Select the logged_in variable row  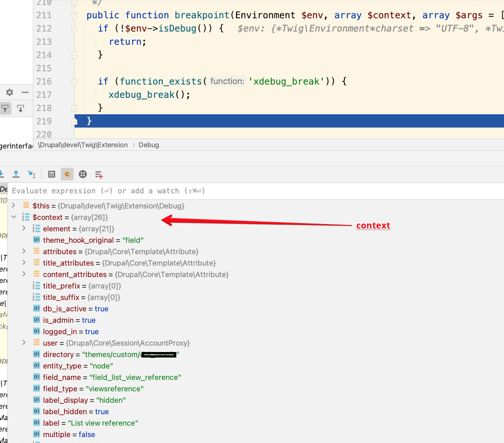tap(256, 331)
